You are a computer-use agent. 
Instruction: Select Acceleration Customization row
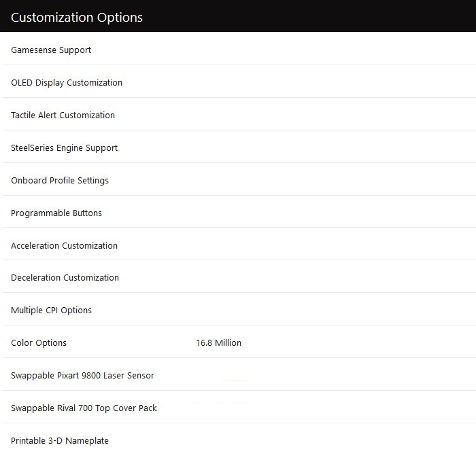(x=239, y=245)
